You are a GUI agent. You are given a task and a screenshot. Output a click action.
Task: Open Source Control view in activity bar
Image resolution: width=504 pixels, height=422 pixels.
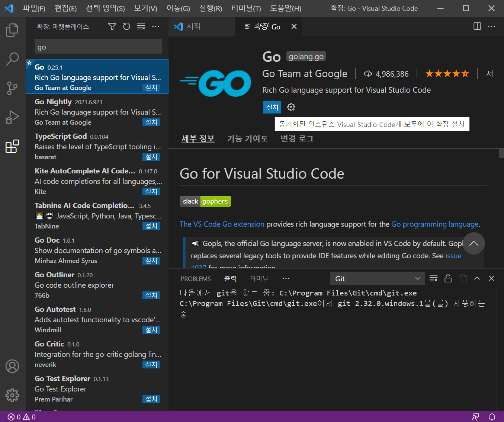click(12, 88)
